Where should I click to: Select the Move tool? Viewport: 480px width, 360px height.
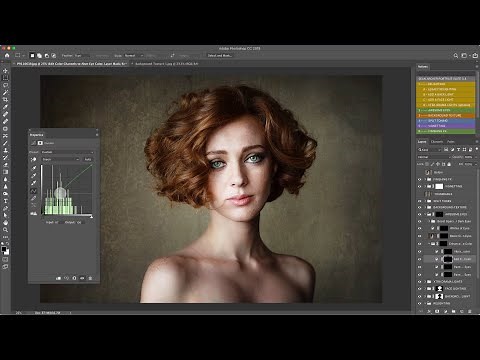[x=5, y=71]
